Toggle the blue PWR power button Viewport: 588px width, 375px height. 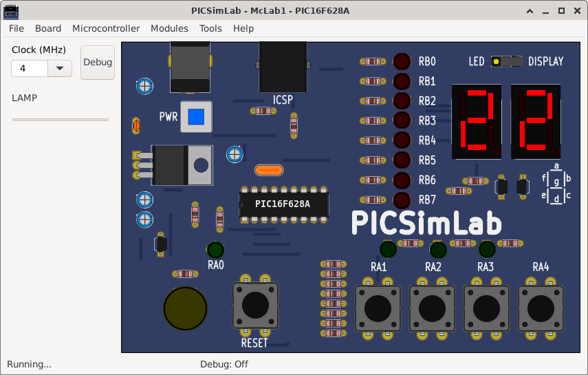(196, 117)
